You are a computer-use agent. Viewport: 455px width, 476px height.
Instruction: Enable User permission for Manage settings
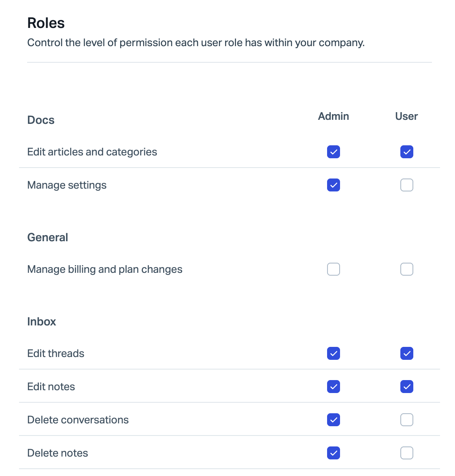406,185
